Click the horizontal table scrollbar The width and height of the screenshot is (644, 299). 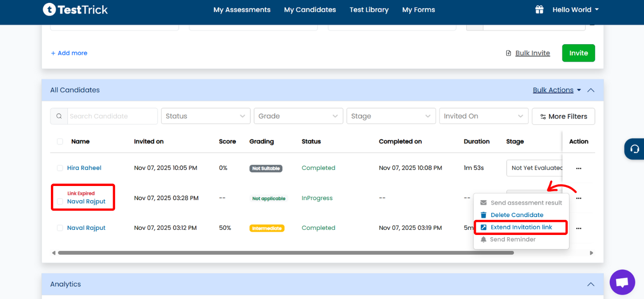286,253
